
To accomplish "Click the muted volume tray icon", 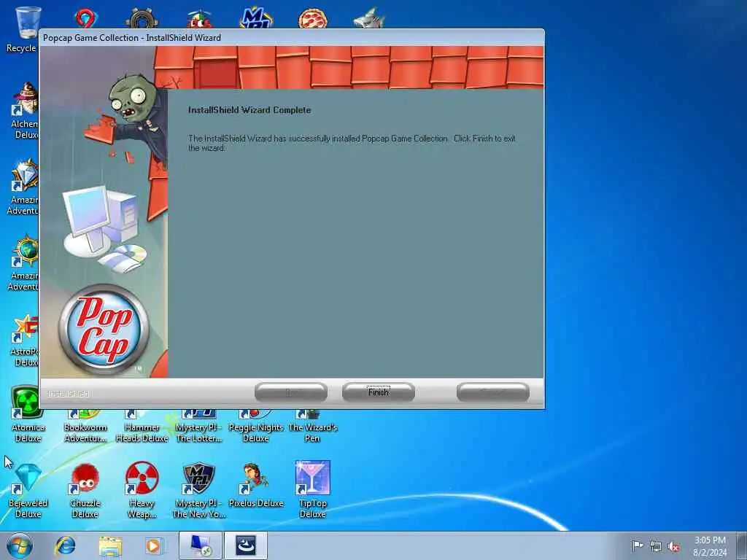I will tap(673, 546).
